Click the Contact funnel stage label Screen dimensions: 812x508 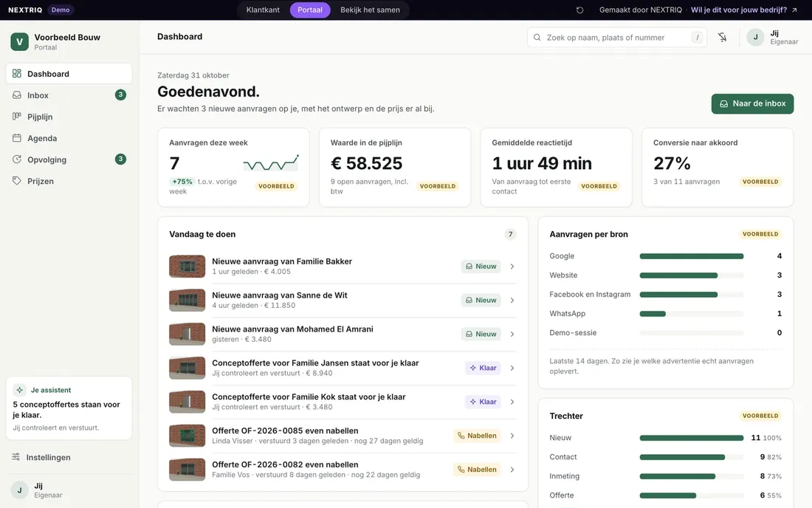pyautogui.click(x=563, y=457)
